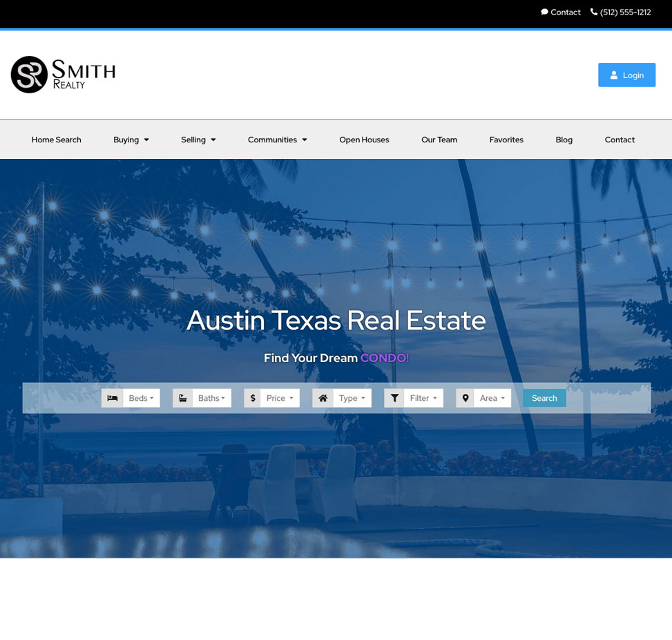The width and height of the screenshot is (672, 640).
Task: Open the Area dropdown
Action: (492, 397)
